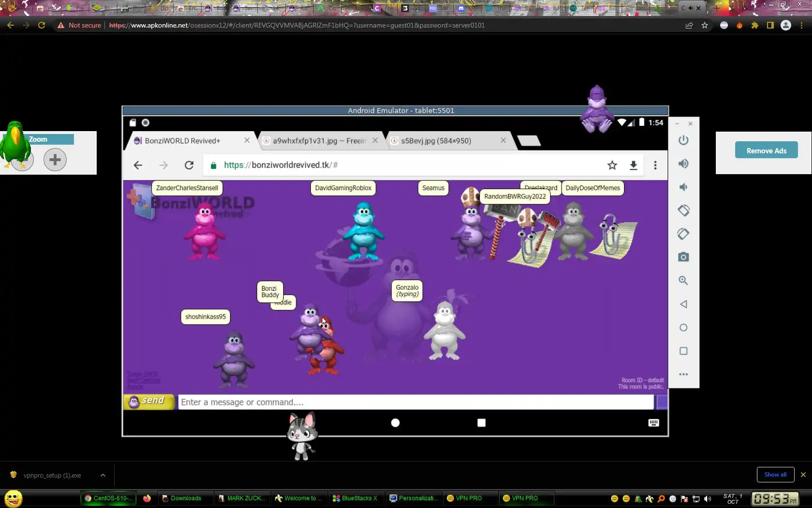
Task: Bookmark the apkonline page with the star icon
Action: 705,25
